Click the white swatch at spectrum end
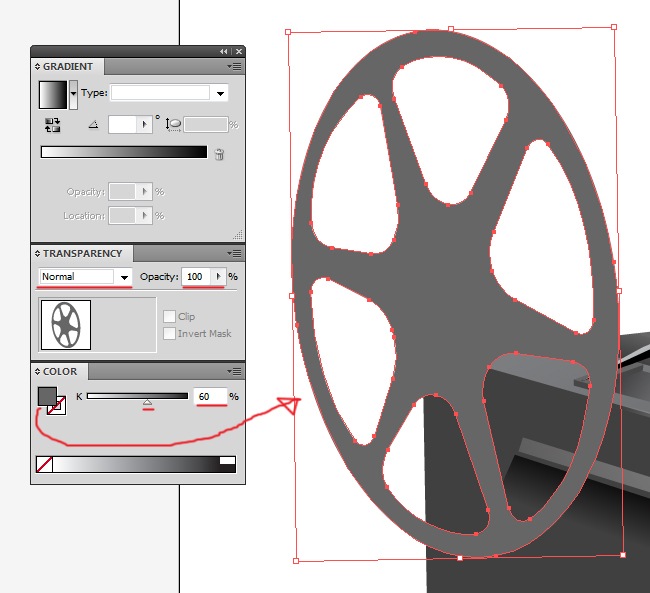The height and width of the screenshot is (593, 650). pos(227,460)
